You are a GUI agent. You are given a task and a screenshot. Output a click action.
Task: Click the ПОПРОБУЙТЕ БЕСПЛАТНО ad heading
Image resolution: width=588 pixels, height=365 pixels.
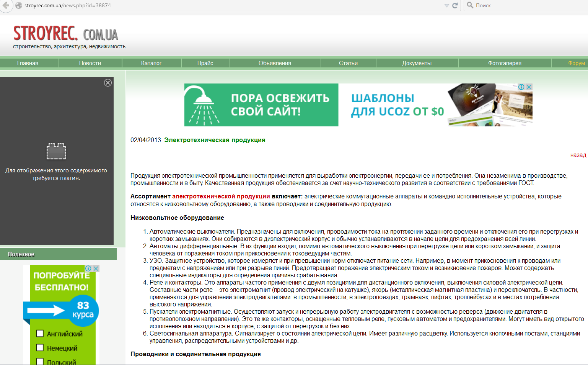pos(62,281)
